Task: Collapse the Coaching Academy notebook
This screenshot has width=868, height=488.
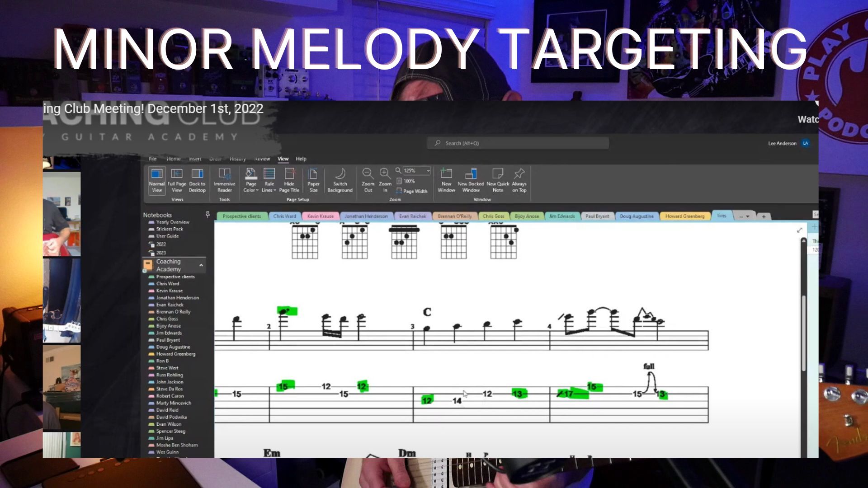Action: pos(201,265)
